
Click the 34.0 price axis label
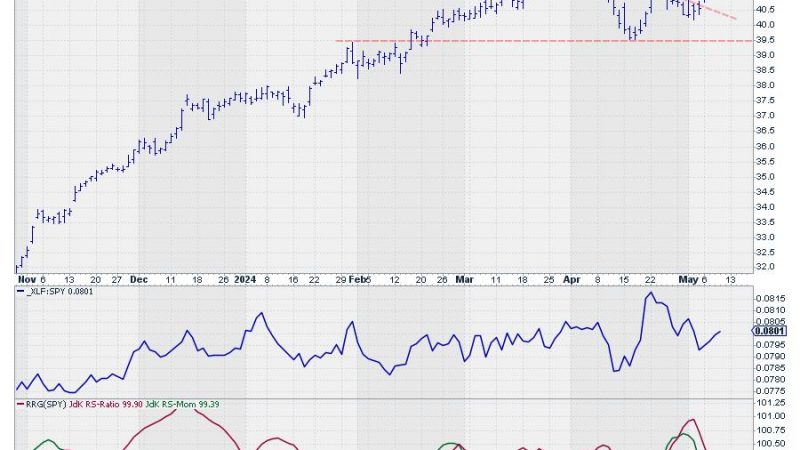(765, 207)
